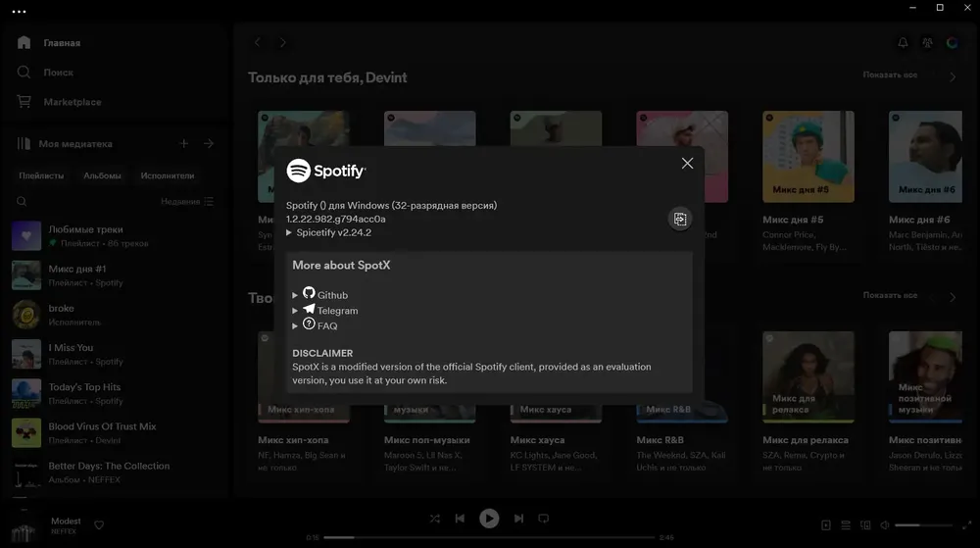Open three-dot app menu
This screenshot has height=548, width=980.
(x=19, y=11)
